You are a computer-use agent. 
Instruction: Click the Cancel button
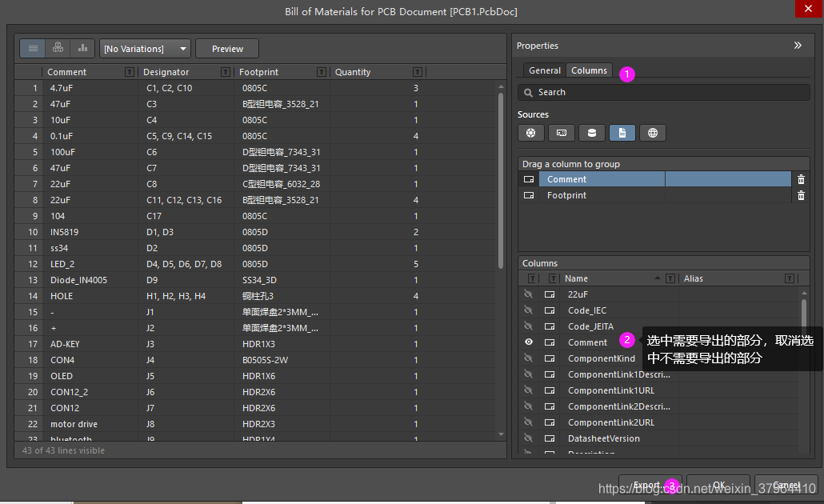point(786,485)
